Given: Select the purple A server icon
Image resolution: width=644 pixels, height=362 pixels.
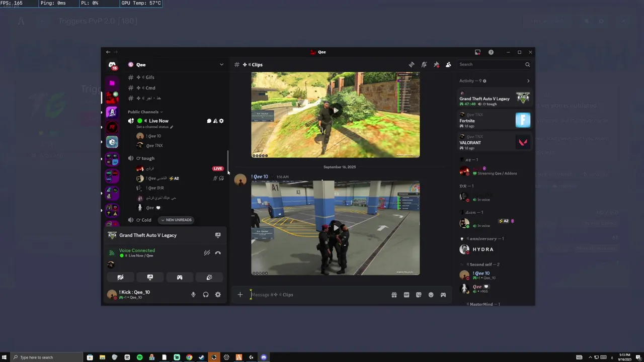Looking at the screenshot, I should [112, 112].
